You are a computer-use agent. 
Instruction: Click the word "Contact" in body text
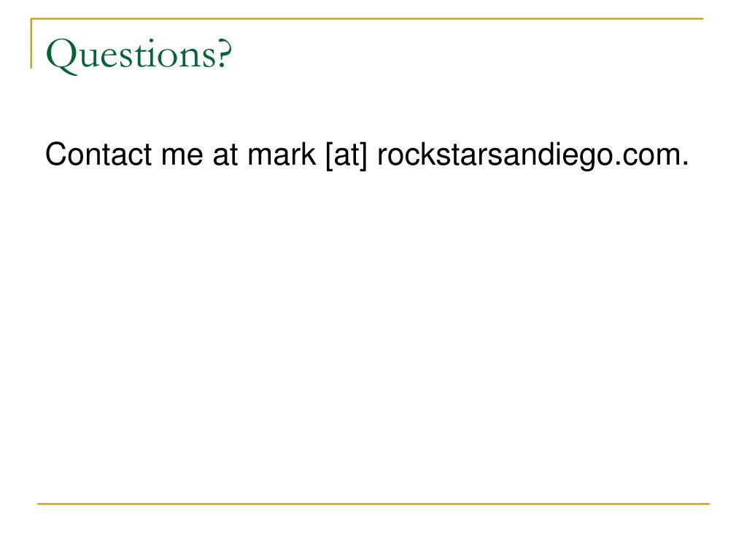point(98,155)
